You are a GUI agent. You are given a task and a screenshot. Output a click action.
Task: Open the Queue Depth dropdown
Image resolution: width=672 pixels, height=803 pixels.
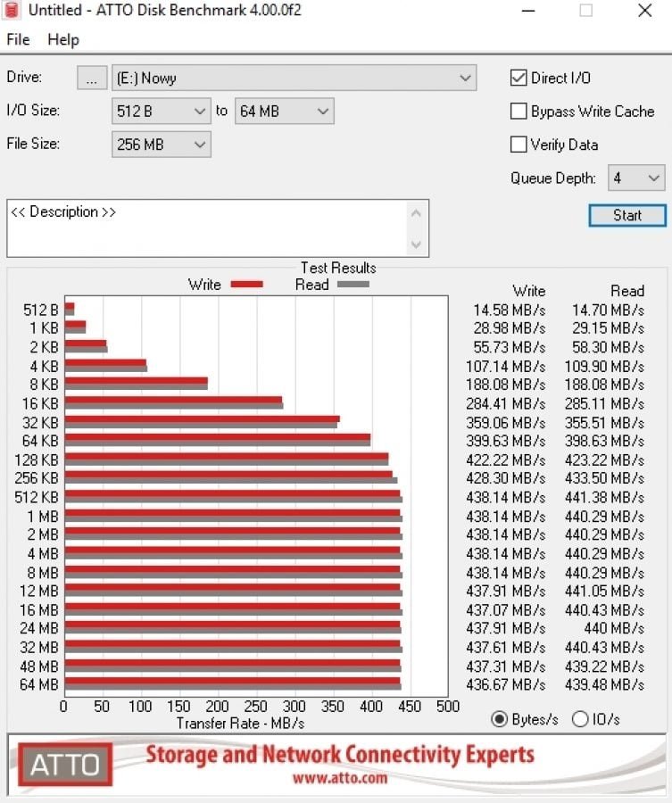[636, 178]
